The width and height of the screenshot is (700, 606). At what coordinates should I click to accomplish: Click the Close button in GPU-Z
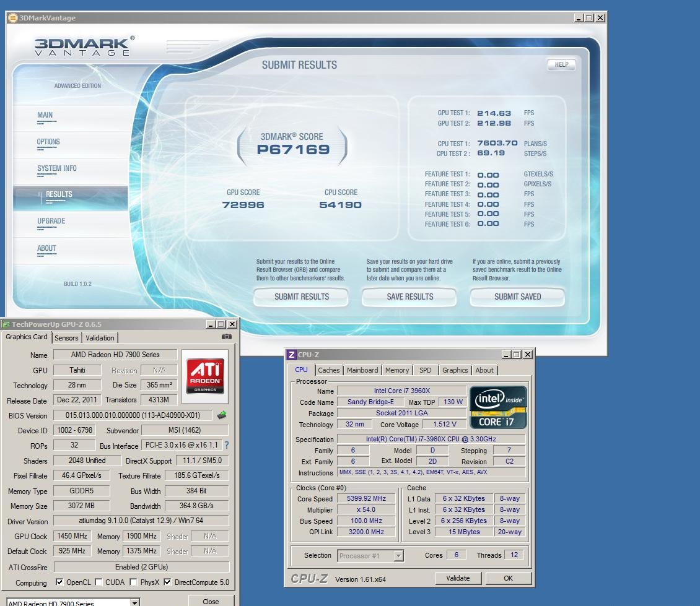click(211, 601)
